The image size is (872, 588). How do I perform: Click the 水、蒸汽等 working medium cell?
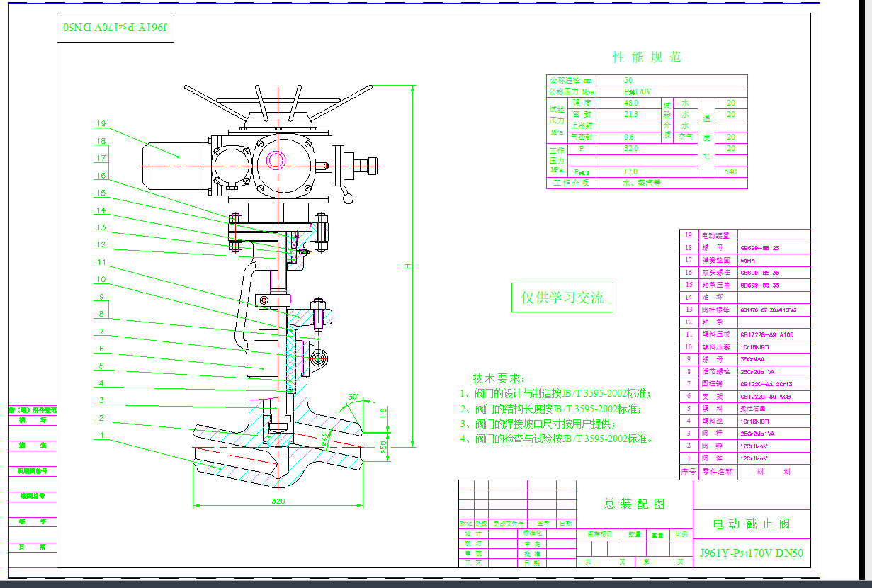[x=641, y=183]
